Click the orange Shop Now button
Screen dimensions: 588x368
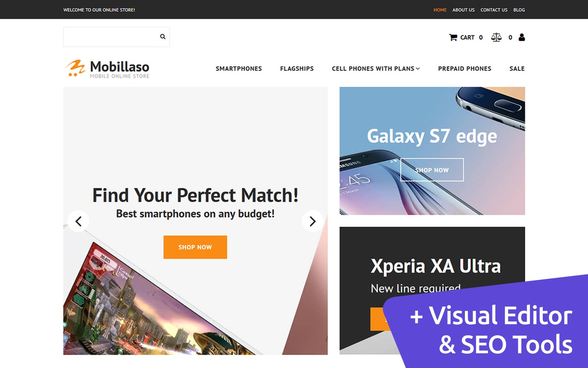pyautogui.click(x=195, y=247)
